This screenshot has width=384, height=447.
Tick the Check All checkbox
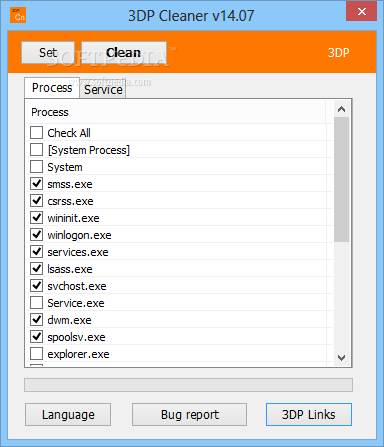click(36, 132)
